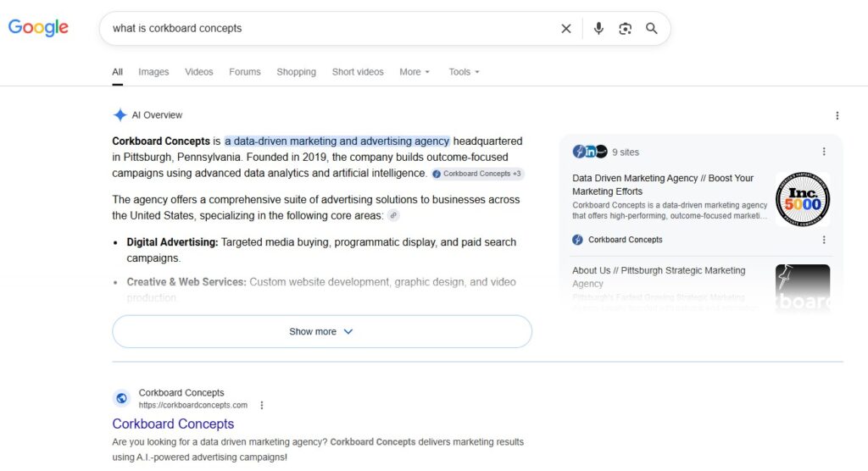868x471 pixels.
Task: Switch to the Shopping tab
Action: click(296, 72)
